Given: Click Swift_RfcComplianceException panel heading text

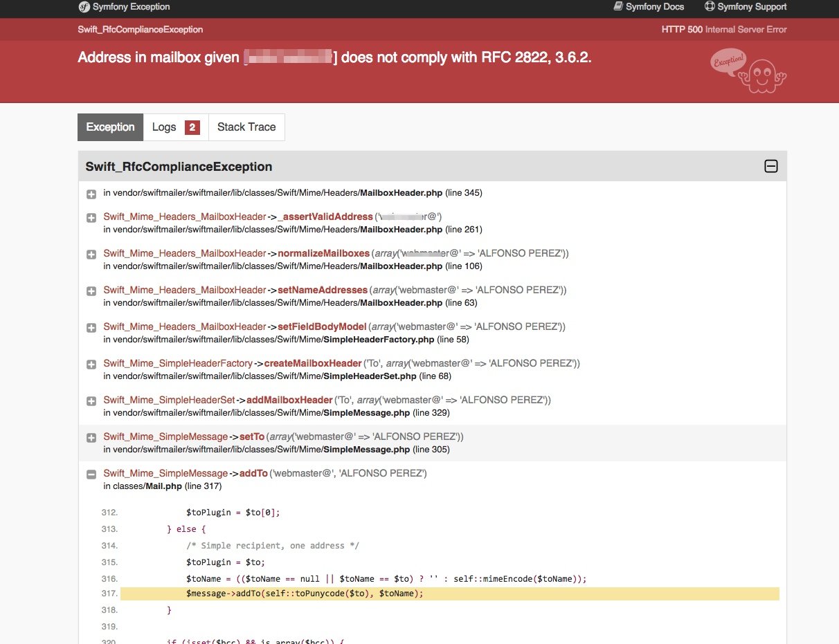Looking at the screenshot, I should coord(179,167).
